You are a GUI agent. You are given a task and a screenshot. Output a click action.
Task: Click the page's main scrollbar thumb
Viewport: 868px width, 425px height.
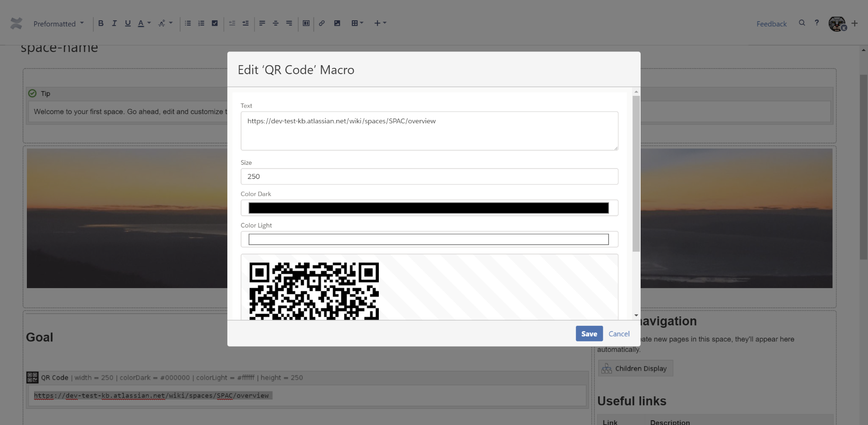coord(864,167)
